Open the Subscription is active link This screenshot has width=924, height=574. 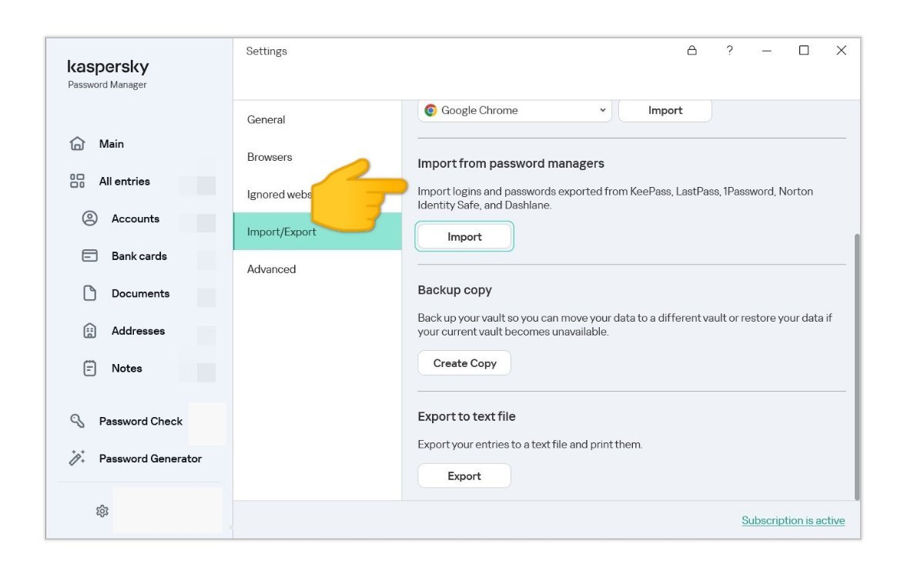(x=793, y=521)
